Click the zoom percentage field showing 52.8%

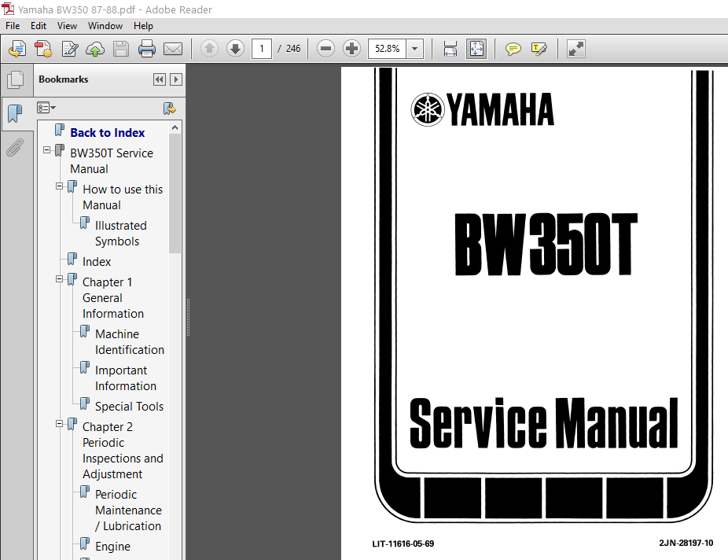[x=388, y=48]
